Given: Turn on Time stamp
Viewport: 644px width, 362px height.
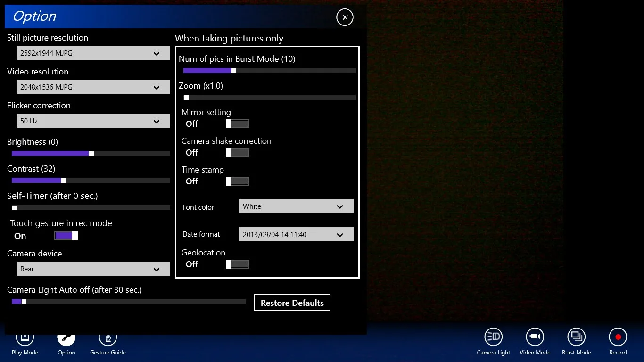Looking at the screenshot, I should pyautogui.click(x=238, y=181).
